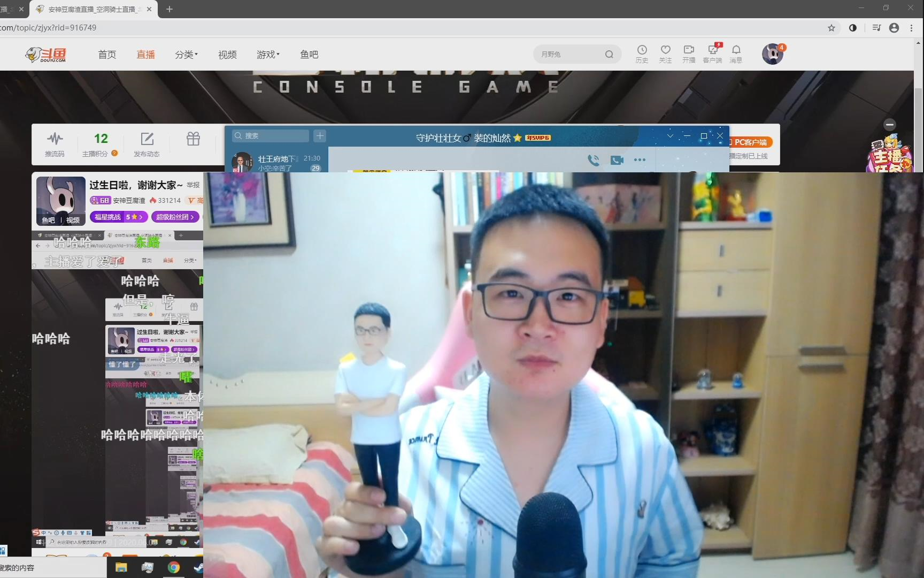Open the 关注 follow heart icon
Viewport: 924px width, 578px height.
coord(665,54)
